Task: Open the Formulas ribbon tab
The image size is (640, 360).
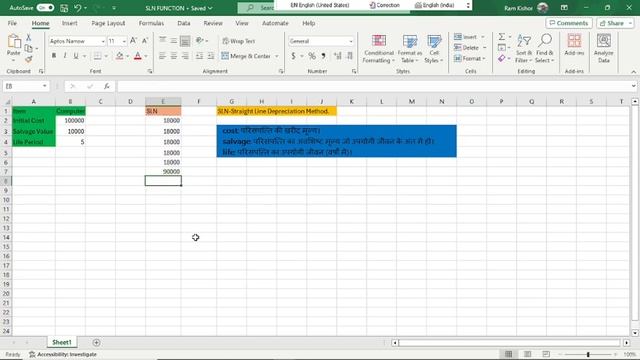Action: point(151,23)
